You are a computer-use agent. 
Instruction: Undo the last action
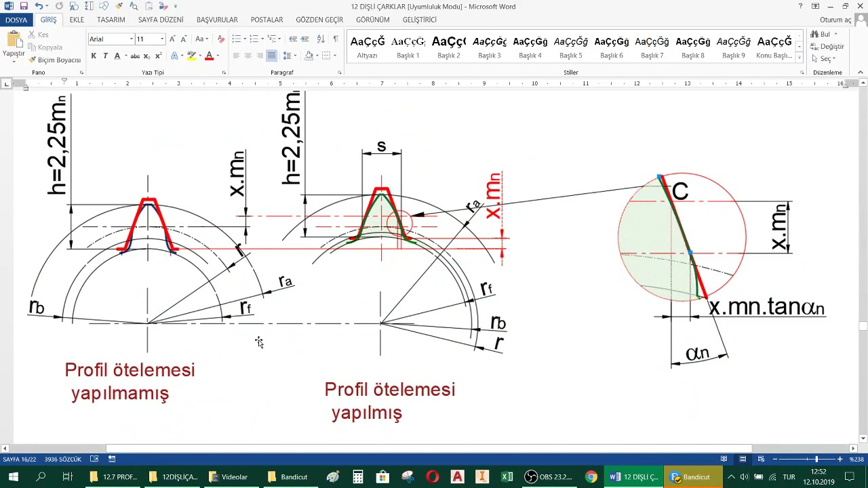[x=39, y=6]
